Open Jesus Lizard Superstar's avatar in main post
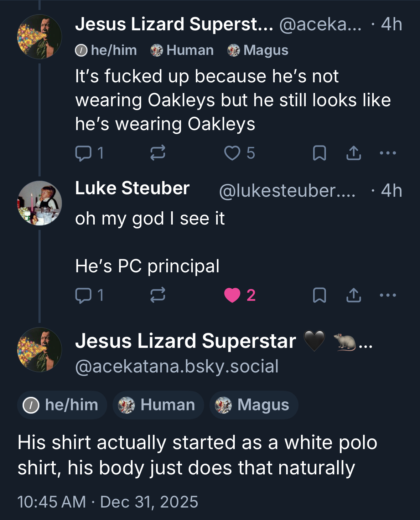 click(40, 350)
